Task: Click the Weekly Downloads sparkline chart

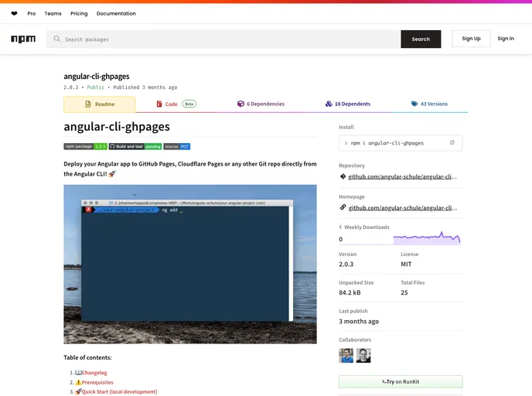Action: coord(427,237)
